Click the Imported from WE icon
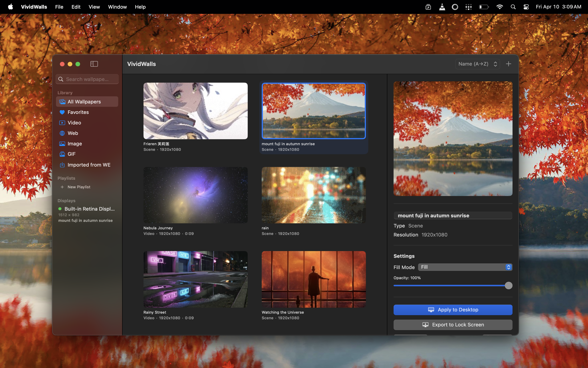Image resolution: width=588 pixels, height=368 pixels. [62, 165]
